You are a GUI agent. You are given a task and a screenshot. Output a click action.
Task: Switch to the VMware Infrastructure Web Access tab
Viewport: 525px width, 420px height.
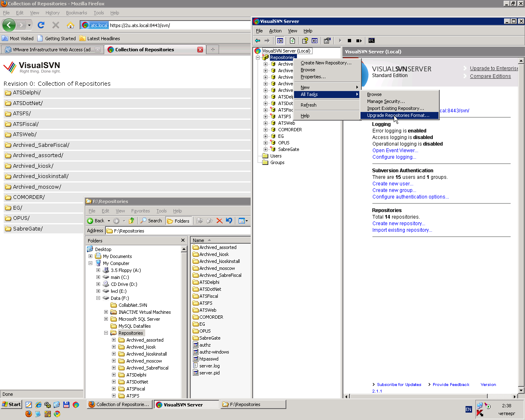click(52, 50)
